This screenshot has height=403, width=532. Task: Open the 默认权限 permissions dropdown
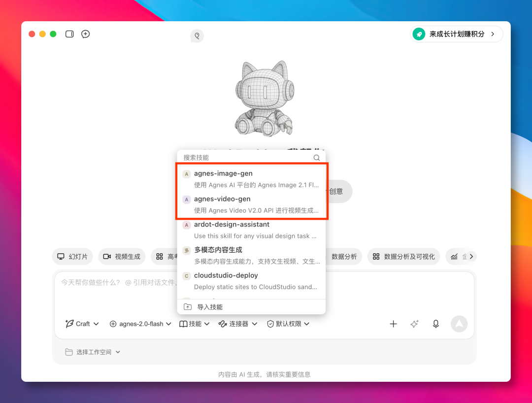tap(288, 324)
